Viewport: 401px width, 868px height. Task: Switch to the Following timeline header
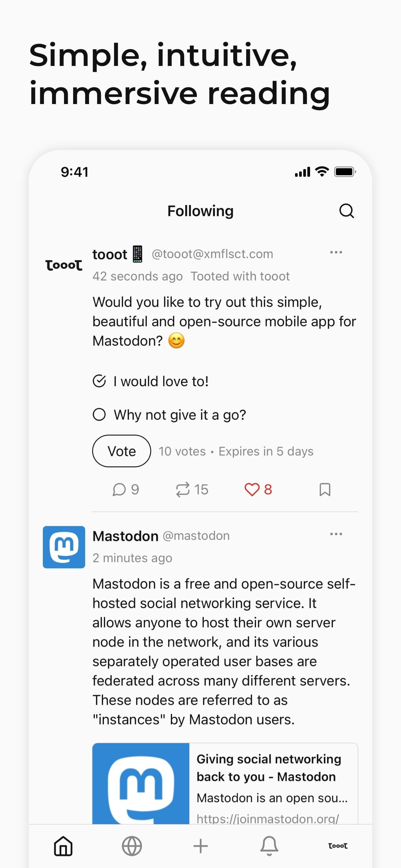point(200,211)
